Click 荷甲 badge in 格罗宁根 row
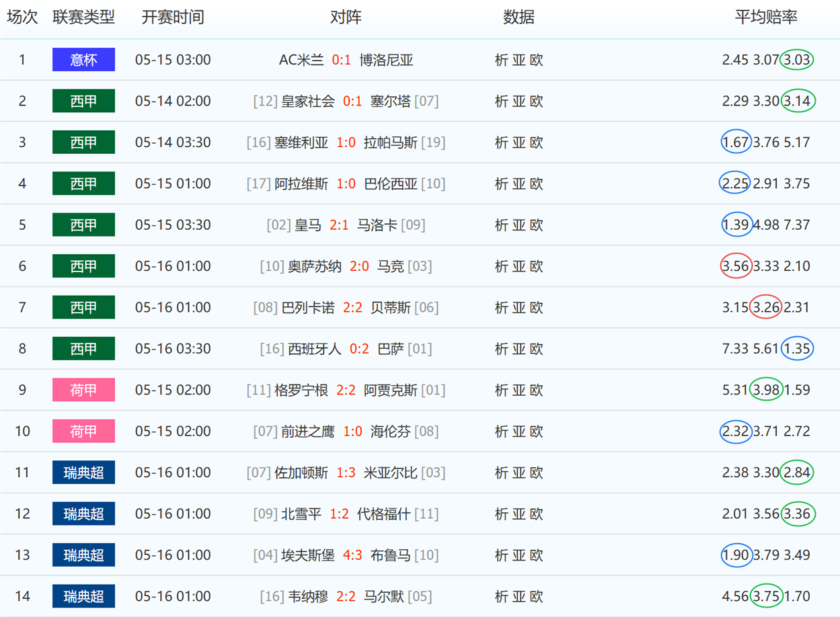 point(83,390)
